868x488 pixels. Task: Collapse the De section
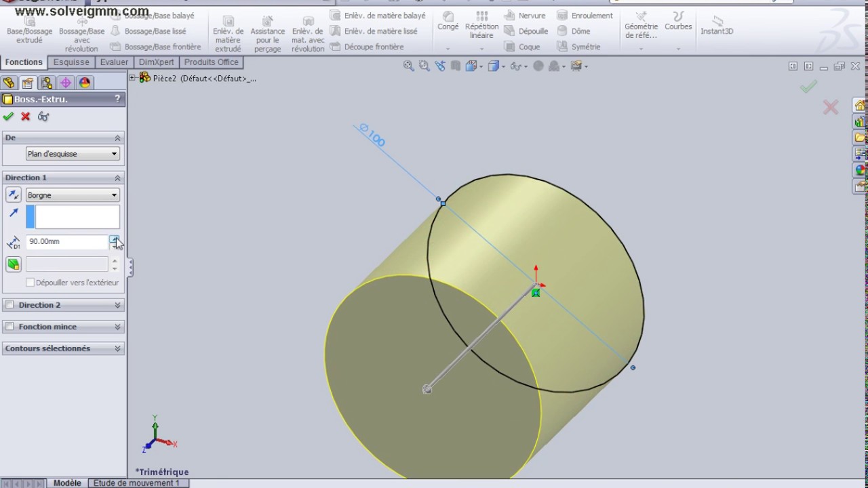[117, 138]
